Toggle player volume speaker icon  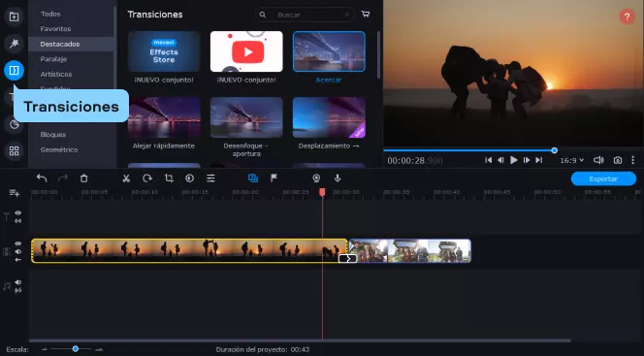(598, 160)
